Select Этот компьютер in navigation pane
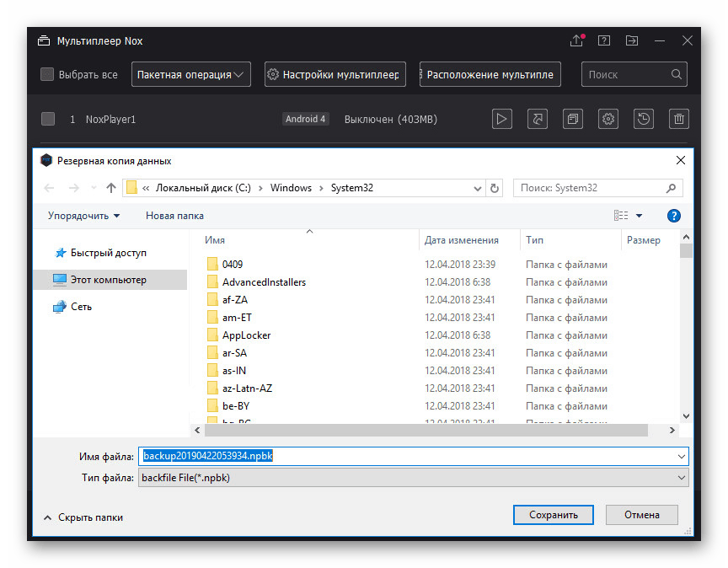Viewport: 728px width, 568px height. tap(110, 280)
